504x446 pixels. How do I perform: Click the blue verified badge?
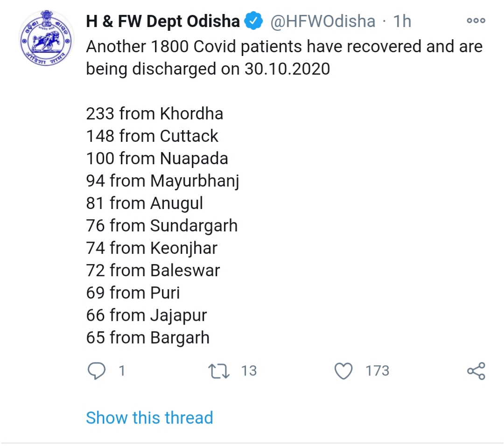(254, 21)
